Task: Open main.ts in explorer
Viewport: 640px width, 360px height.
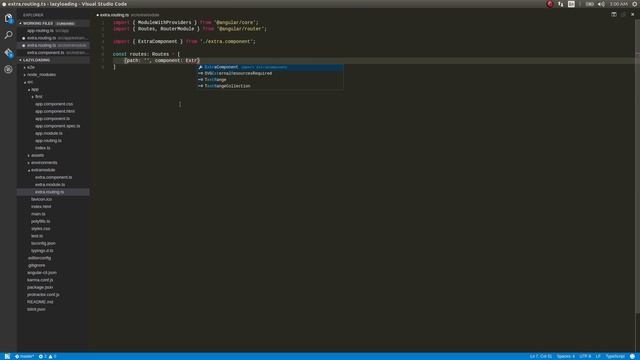Action: click(38, 214)
